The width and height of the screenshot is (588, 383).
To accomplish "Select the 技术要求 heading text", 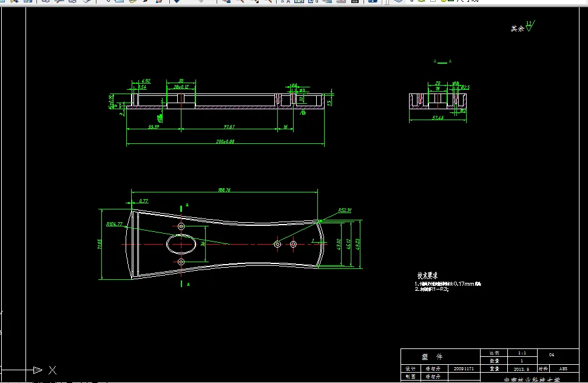I will coord(428,276).
